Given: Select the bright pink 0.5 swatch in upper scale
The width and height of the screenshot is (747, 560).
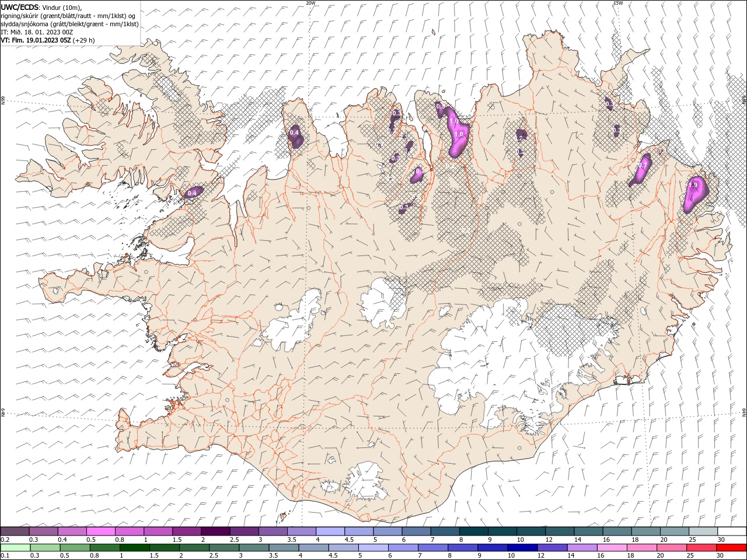Looking at the screenshot, I should click(x=100, y=531).
